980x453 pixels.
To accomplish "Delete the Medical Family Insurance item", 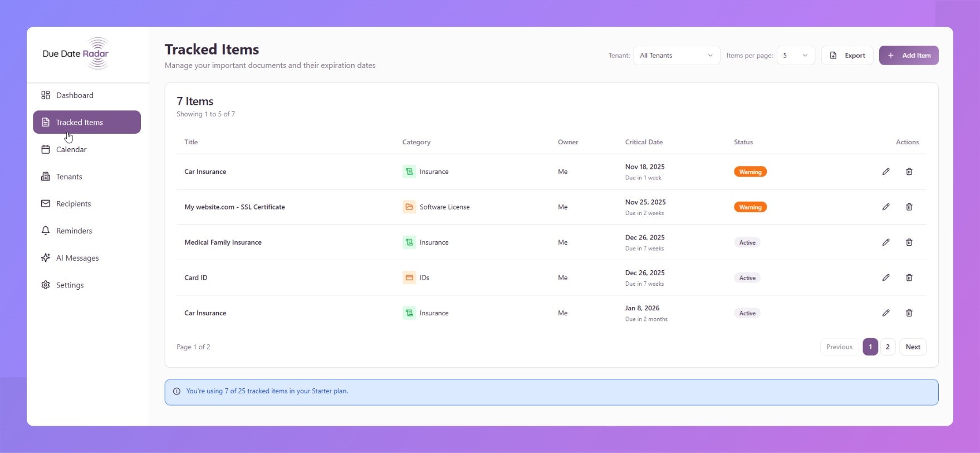I will click(x=909, y=242).
